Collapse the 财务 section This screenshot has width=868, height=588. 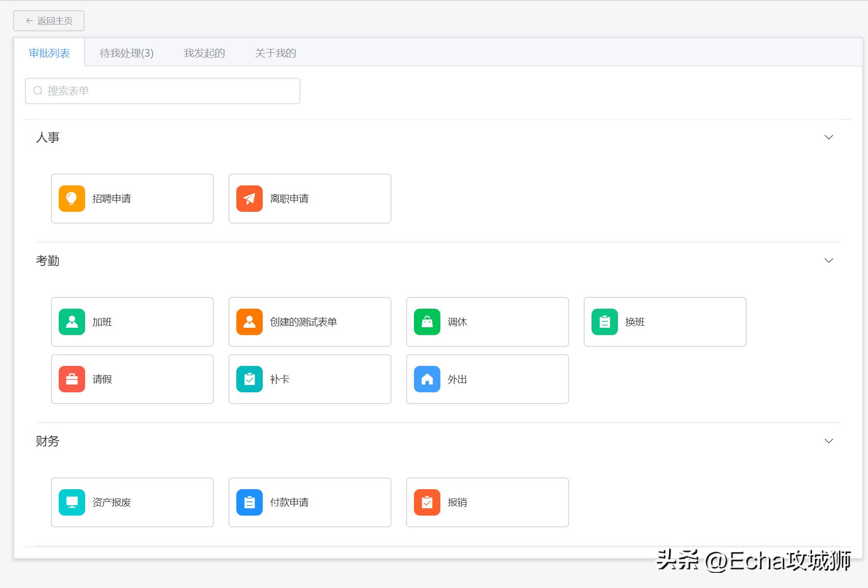pyautogui.click(x=828, y=441)
